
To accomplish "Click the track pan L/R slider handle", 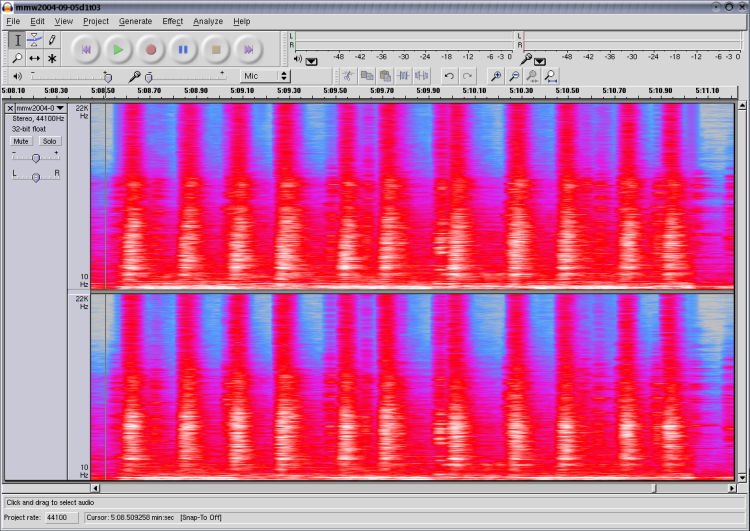I will (36, 177).
